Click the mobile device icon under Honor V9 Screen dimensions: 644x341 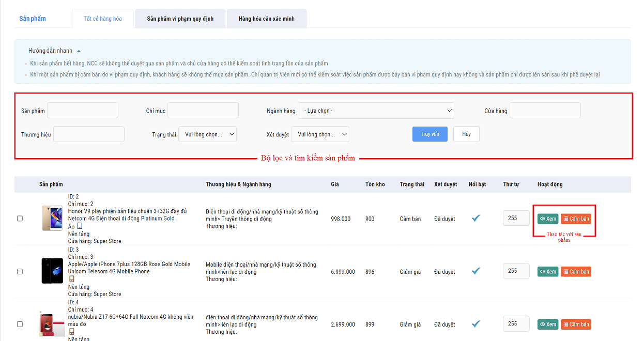pos(80,226)
